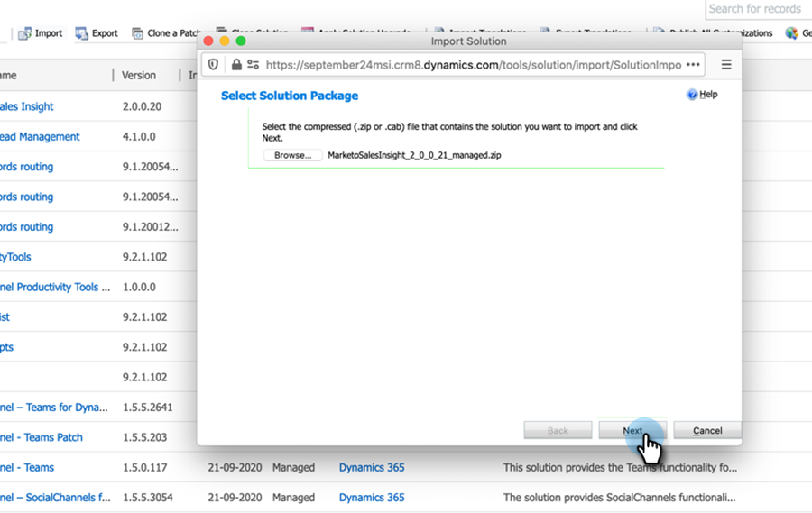Click the version 1.5.0.117 cell
This screenshot has height=513, width=812.
[144, 467]
